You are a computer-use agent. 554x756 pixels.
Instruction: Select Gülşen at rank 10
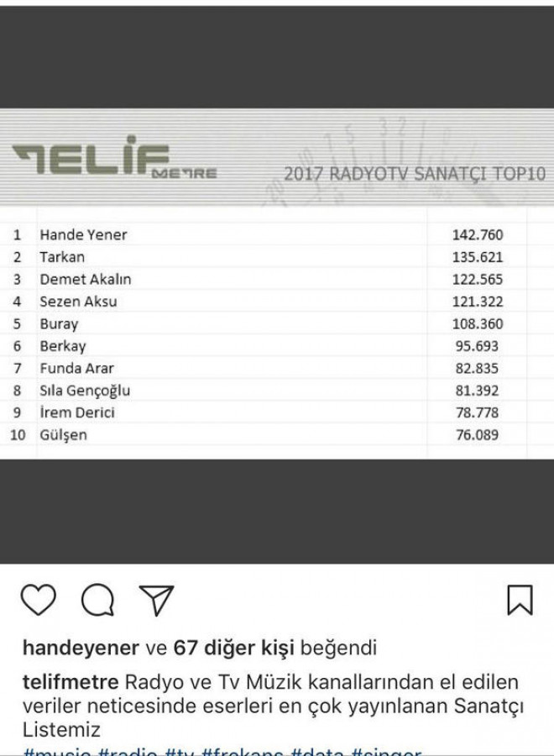(x=64, y=435)
